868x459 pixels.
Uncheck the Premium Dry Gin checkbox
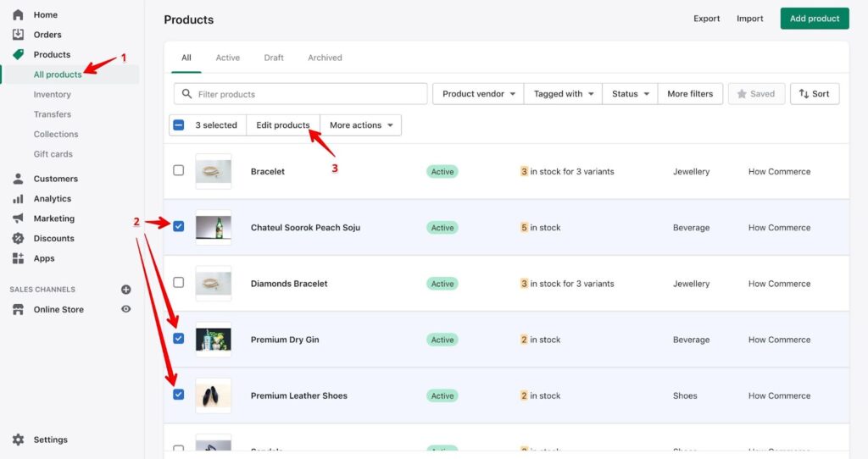(178, 339)
